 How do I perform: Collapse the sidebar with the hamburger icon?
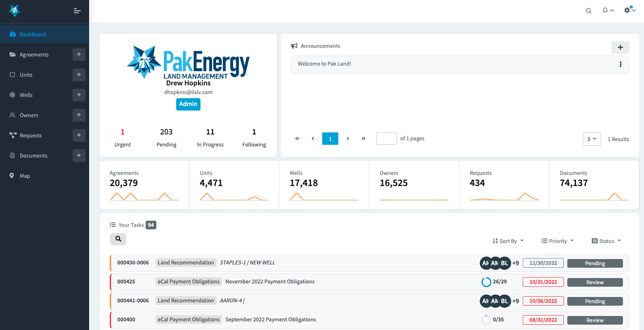(77, 11)
